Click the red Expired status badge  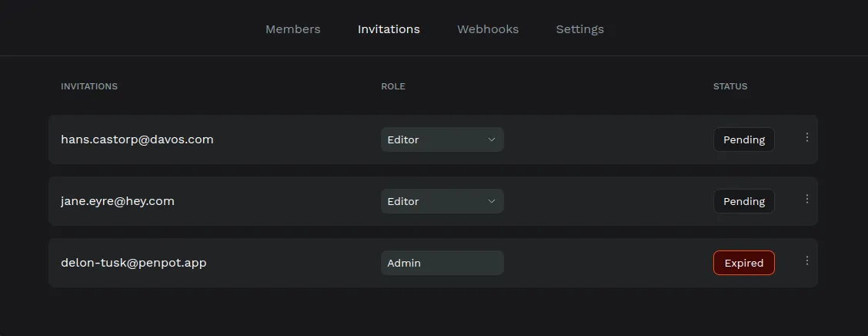(743, 263)
